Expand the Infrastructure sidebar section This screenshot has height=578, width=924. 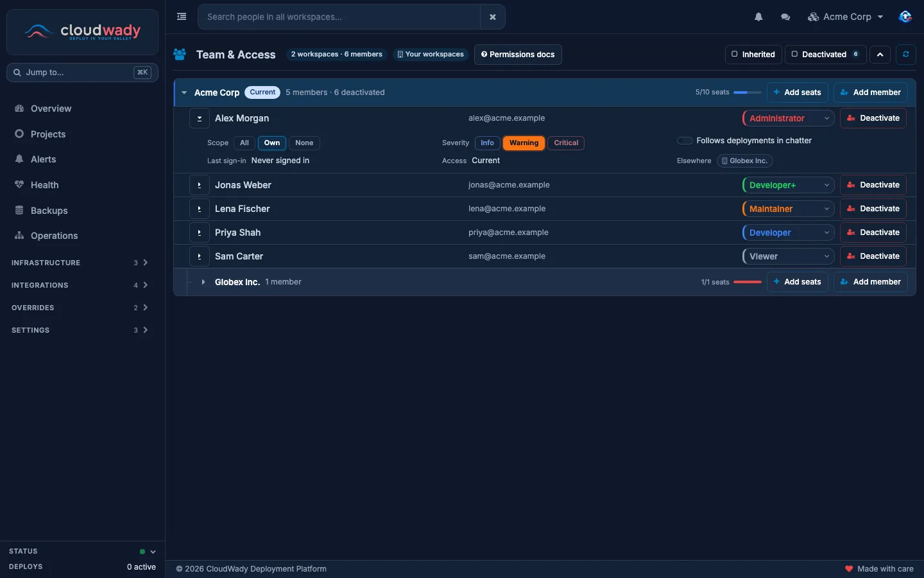(x=80, y=263)
